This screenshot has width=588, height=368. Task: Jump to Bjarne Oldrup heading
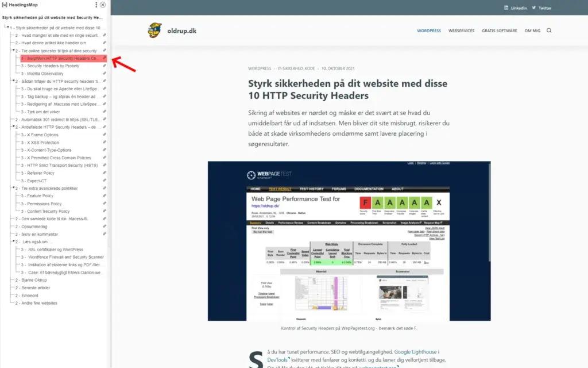pyautogui.click(x=31, y=280)
